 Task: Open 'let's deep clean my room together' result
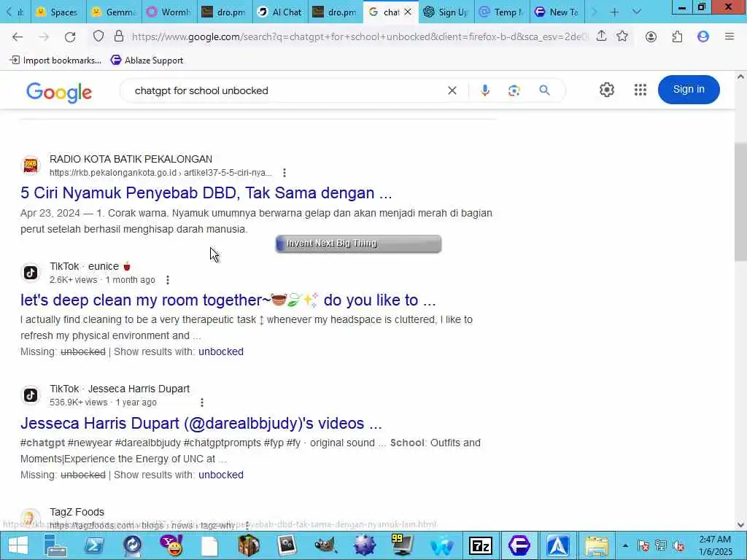(x=228, y=300)
